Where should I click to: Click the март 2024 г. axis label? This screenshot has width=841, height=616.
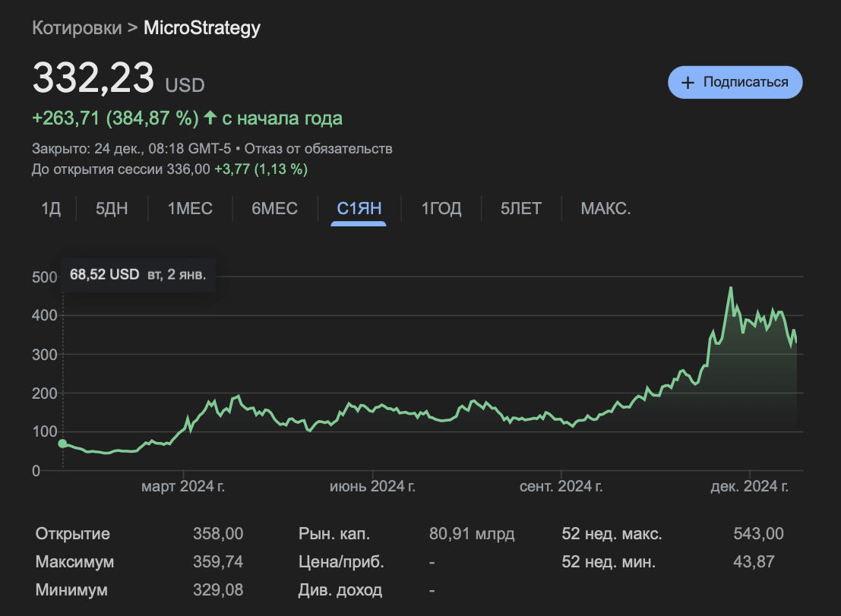(183, 486)
